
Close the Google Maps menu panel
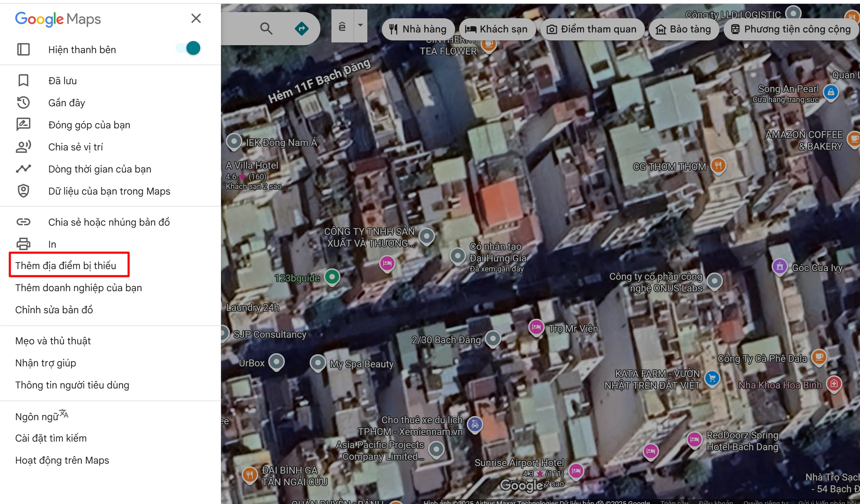click(x=196, y=18)
